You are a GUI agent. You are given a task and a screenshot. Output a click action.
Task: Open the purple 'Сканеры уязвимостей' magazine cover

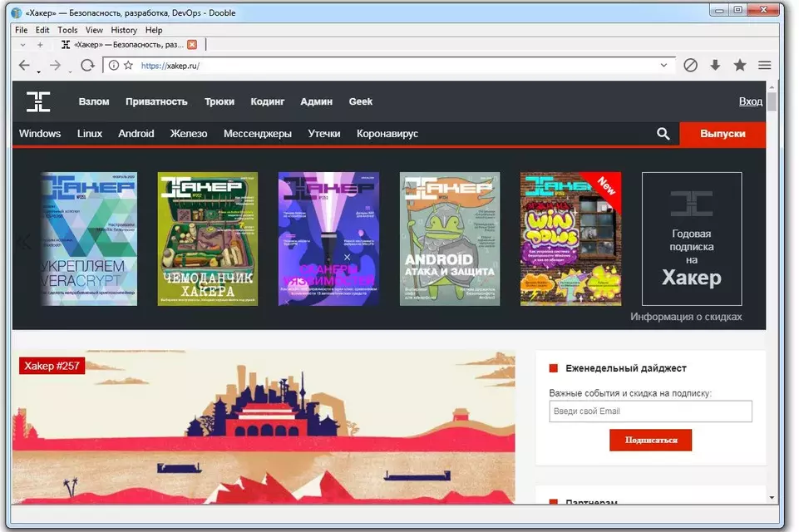328,239
